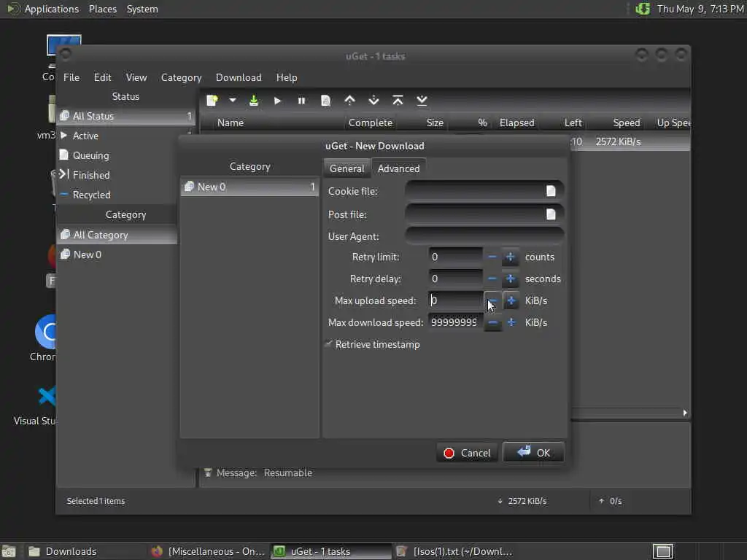Decrease the Max upload speed

492,300
